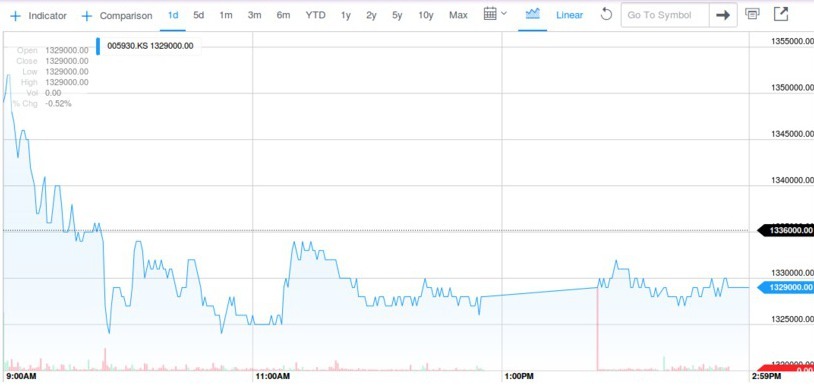Select the 2y time range
Screen dimensions: 814x386
click(371, 15)
